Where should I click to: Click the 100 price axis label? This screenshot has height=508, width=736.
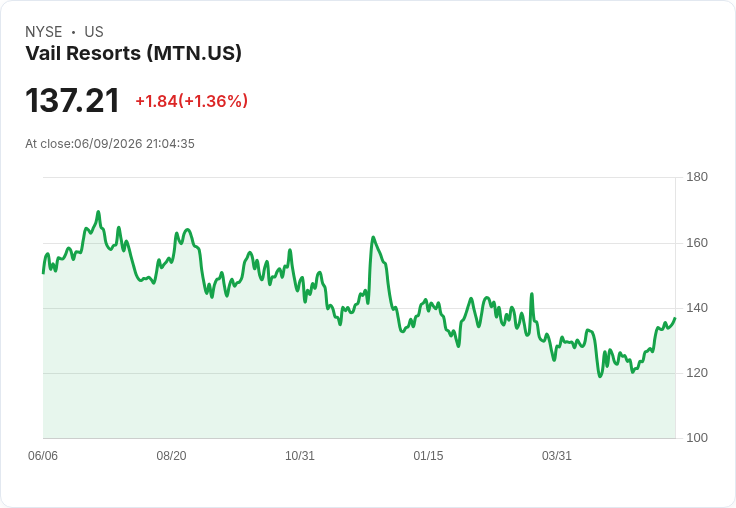click(x=697, y=438)
